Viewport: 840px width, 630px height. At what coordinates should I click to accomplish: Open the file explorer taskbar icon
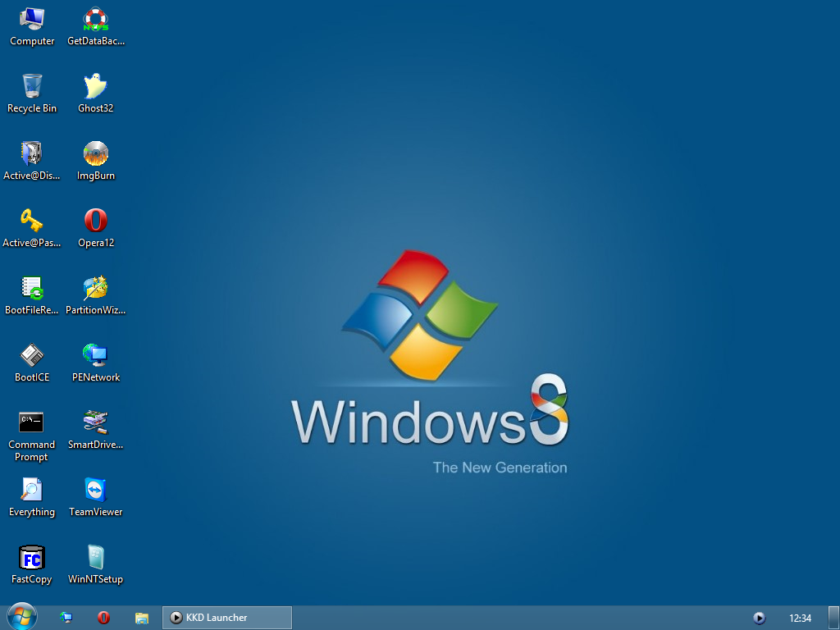tap(141, 618)
